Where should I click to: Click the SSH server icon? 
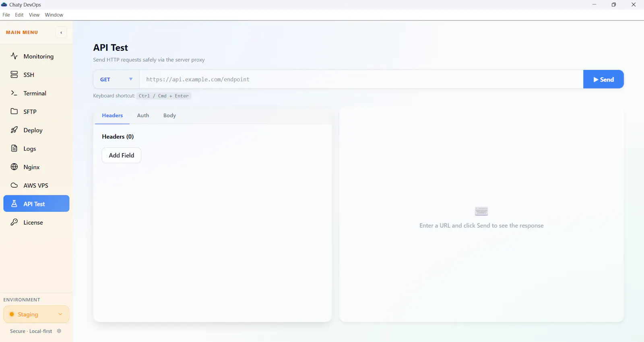pos(14,74)
